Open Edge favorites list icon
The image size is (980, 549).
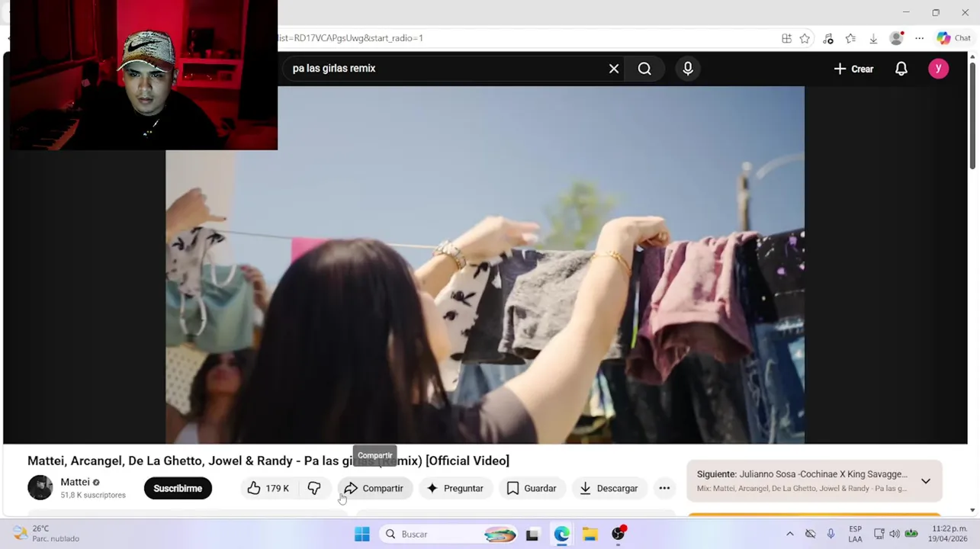(x=850, y=38)
